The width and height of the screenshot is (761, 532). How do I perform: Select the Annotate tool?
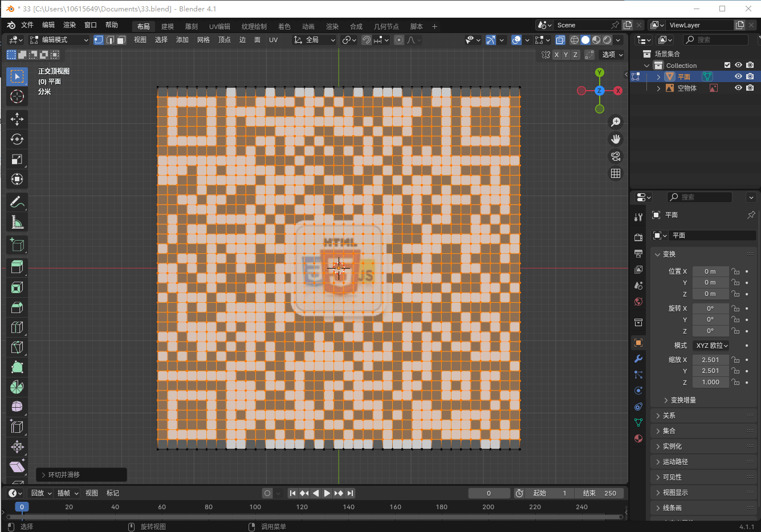(x=17, y=202)
